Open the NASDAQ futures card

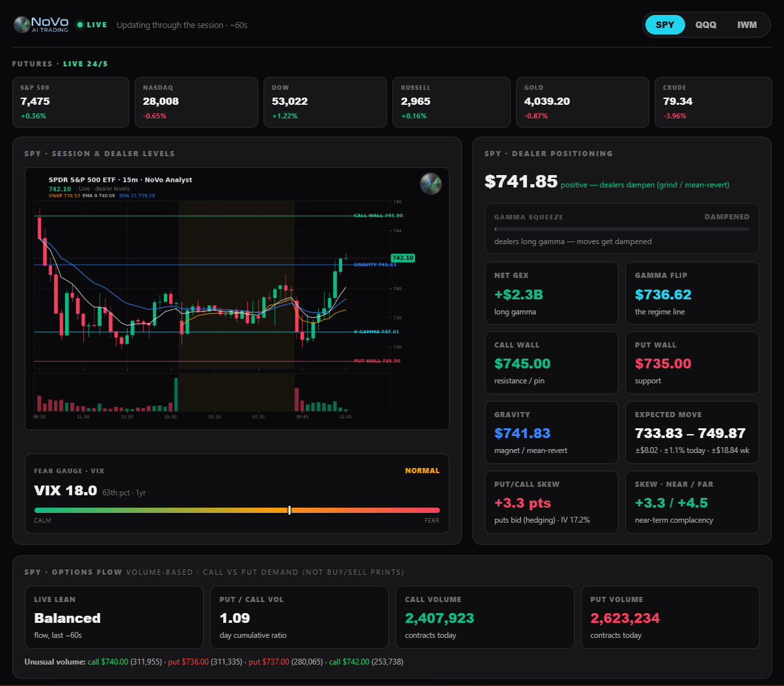tap(196, 102)
